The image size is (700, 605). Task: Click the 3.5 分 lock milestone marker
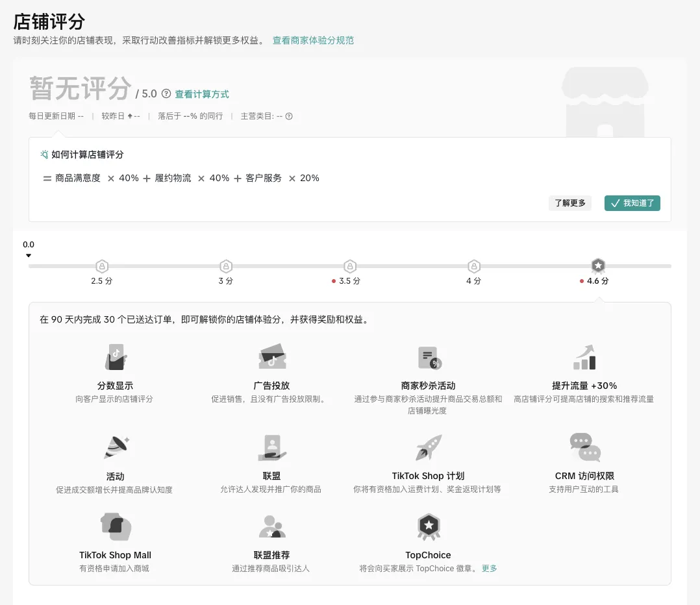349,266
